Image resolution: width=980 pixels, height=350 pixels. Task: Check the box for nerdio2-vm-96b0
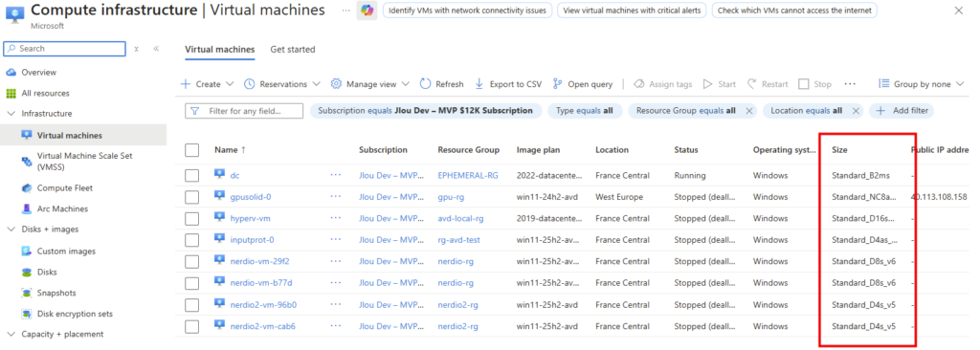(x=191, y=304)
